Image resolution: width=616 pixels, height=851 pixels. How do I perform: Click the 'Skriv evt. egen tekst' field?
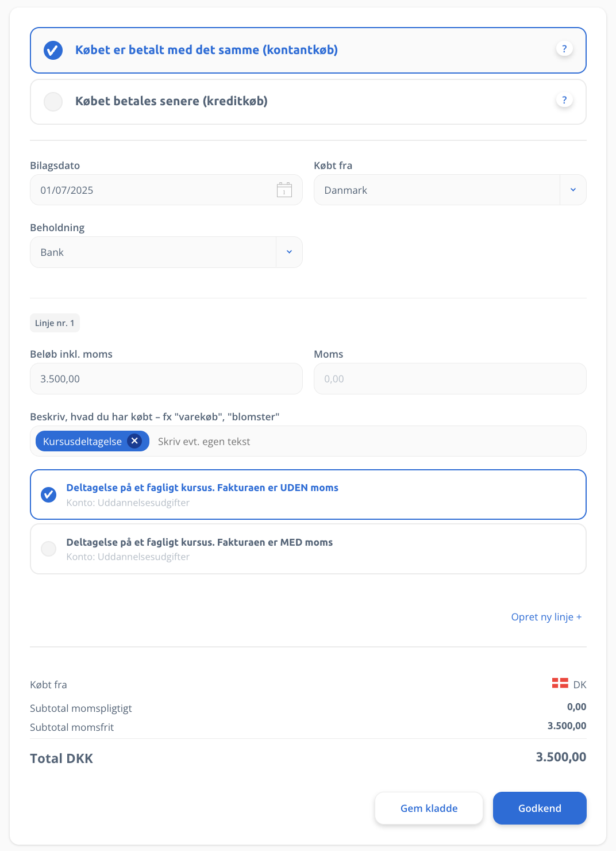[x=368, y=442]
